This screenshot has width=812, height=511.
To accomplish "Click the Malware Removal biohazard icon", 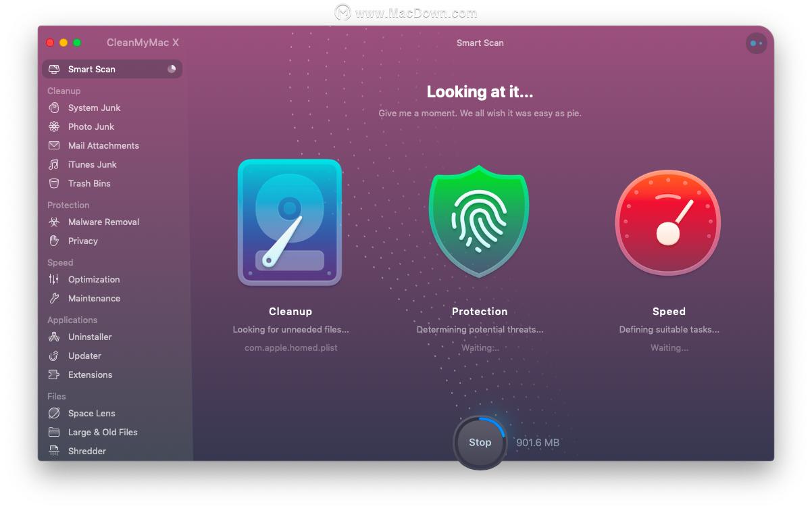I will click(54, 222).
